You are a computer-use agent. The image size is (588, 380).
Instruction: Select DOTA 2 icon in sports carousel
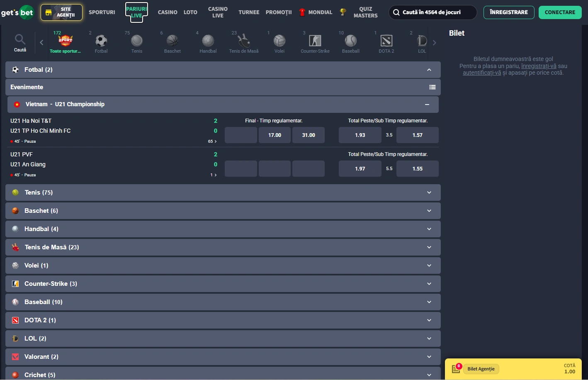tap(386, 41)
